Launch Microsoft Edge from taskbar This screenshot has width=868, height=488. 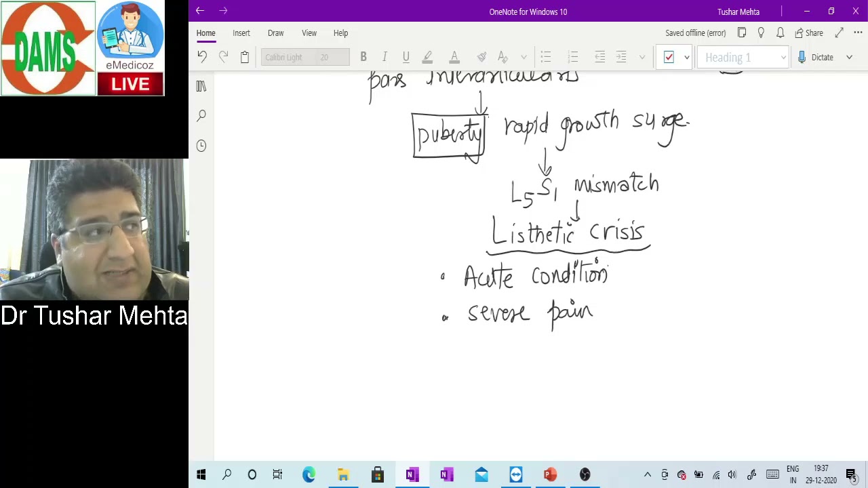(x=309, y=475)
